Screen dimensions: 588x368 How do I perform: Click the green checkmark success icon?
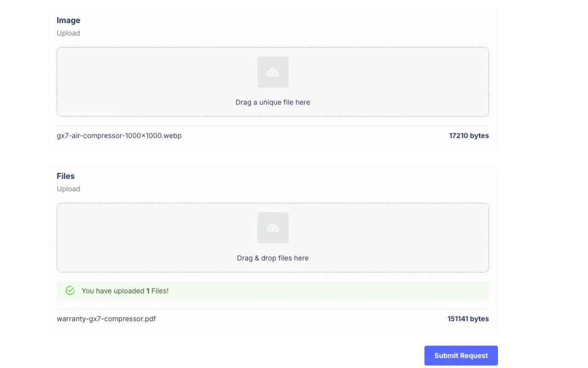pyautogui.click(x=70, y=291)
